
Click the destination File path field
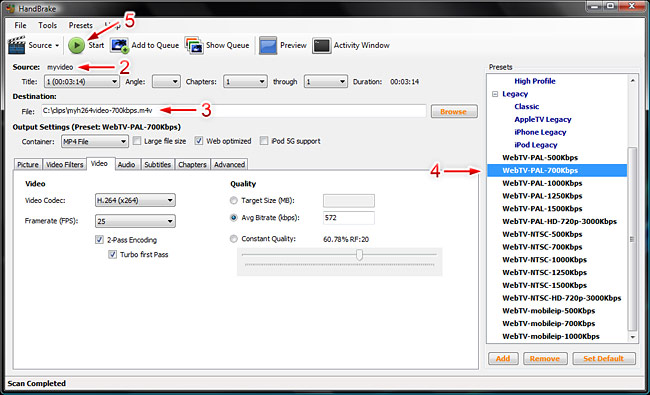[x=233, y=111]
